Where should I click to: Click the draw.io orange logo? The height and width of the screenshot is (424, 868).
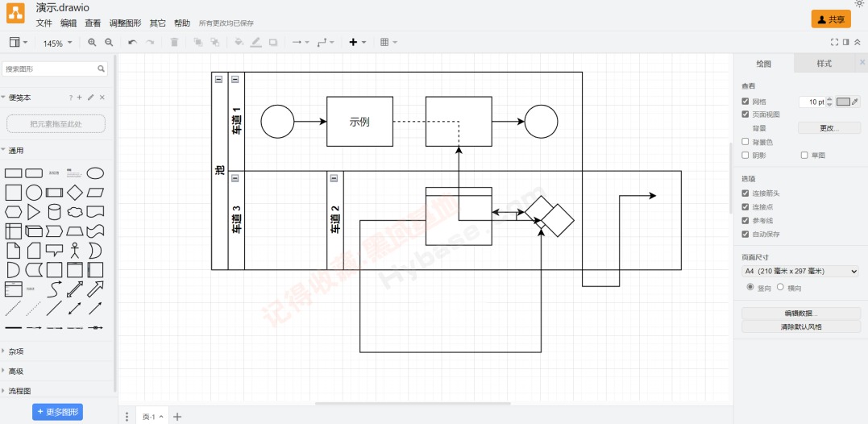[15, 14]
